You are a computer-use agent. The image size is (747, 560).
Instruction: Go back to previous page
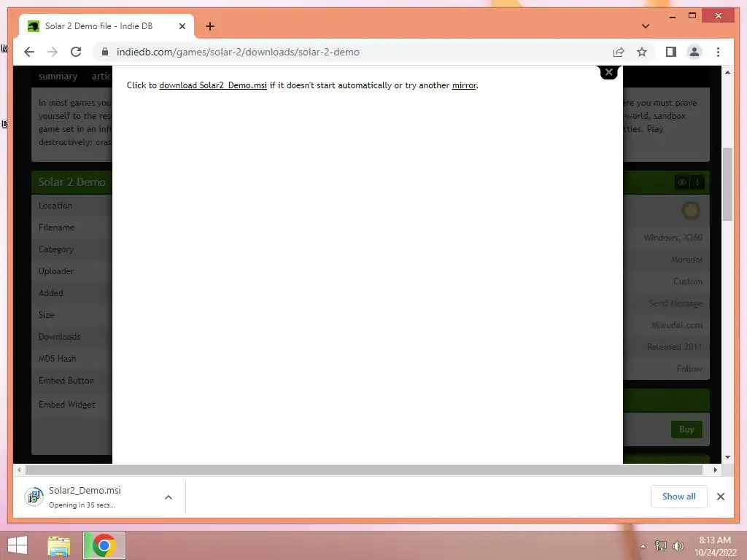pyautogui.click(x=29, y=52)
